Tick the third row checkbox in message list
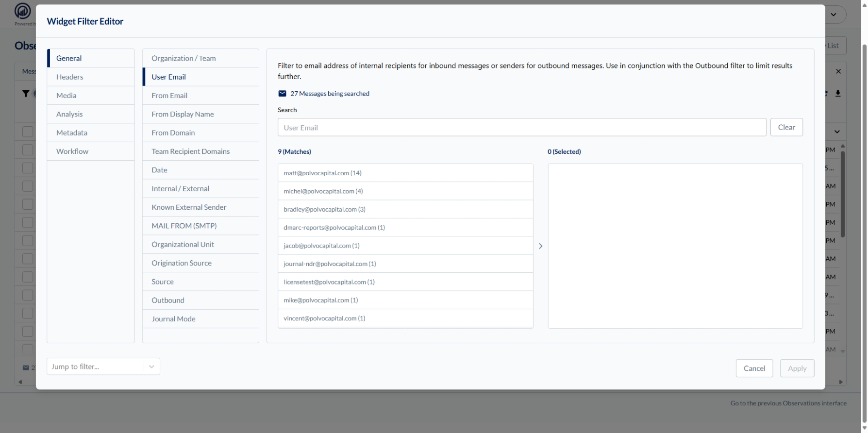Viewport: 868px width, 433px height. click(28, 168)
